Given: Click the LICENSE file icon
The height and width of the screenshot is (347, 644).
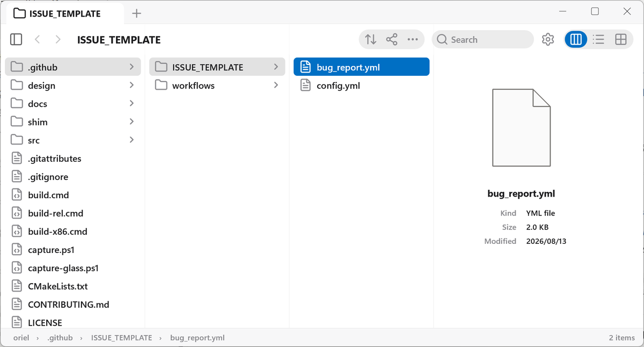Looking at the screenshot, I should 17,322.
